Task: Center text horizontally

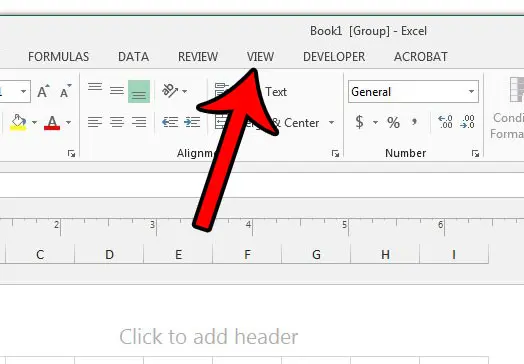Action: point(117,122)
